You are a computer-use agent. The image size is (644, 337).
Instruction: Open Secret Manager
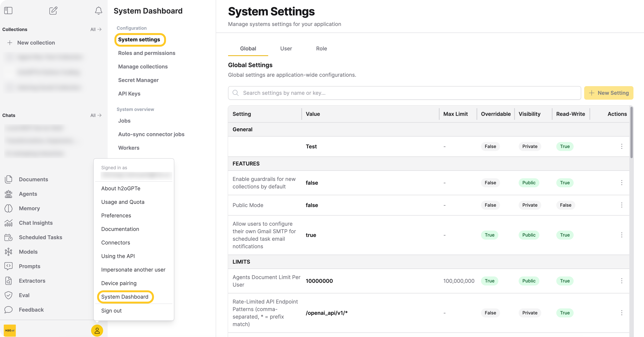138,80
